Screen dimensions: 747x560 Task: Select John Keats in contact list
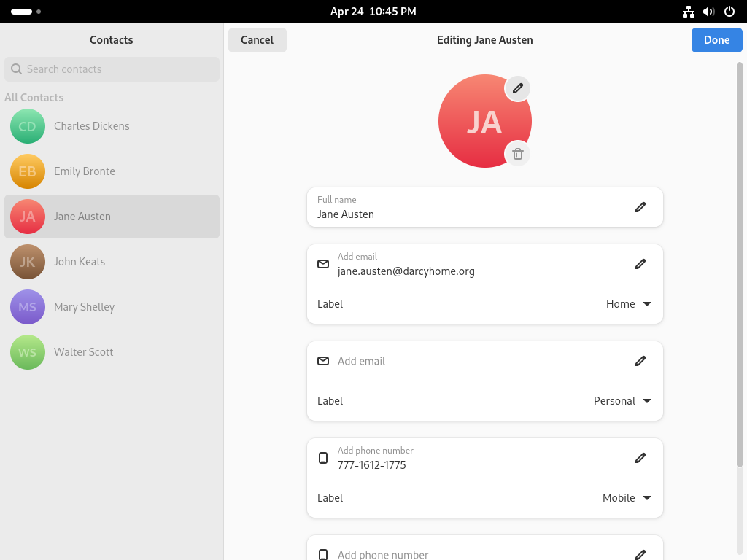point(112,262)
